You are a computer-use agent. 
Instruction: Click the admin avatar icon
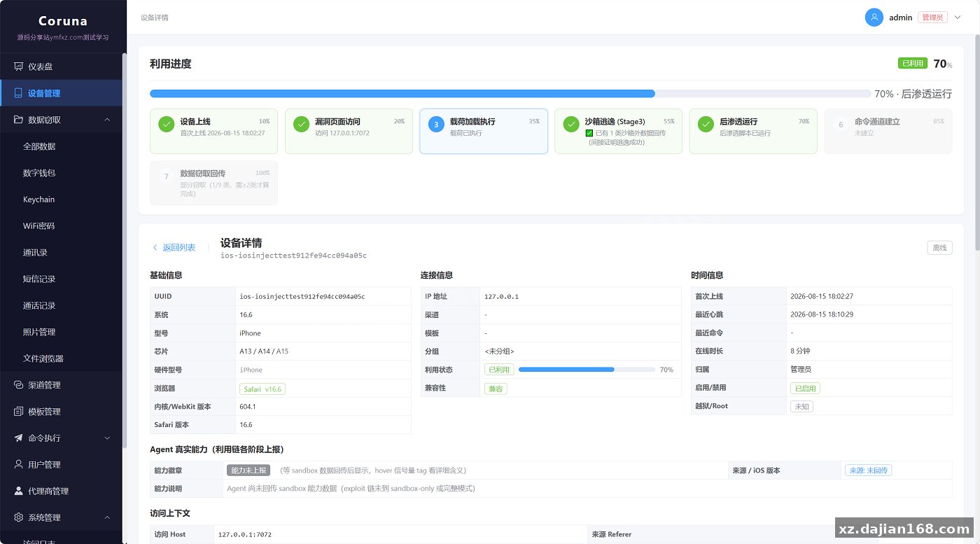pos(874,18)
